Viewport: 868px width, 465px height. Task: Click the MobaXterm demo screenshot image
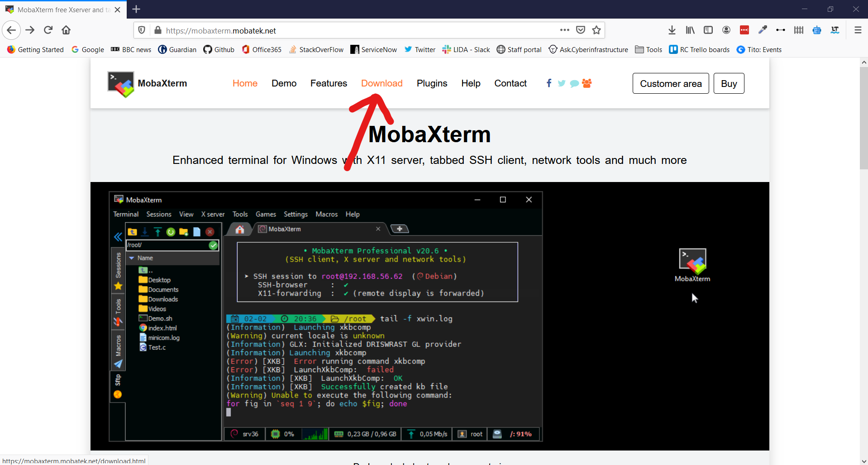[429, 316]
